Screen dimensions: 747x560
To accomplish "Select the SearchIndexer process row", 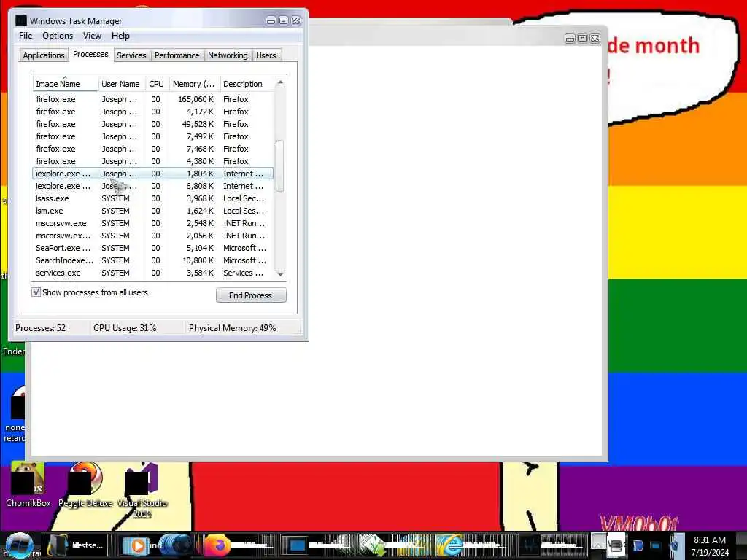I will [x=153, y=260].
